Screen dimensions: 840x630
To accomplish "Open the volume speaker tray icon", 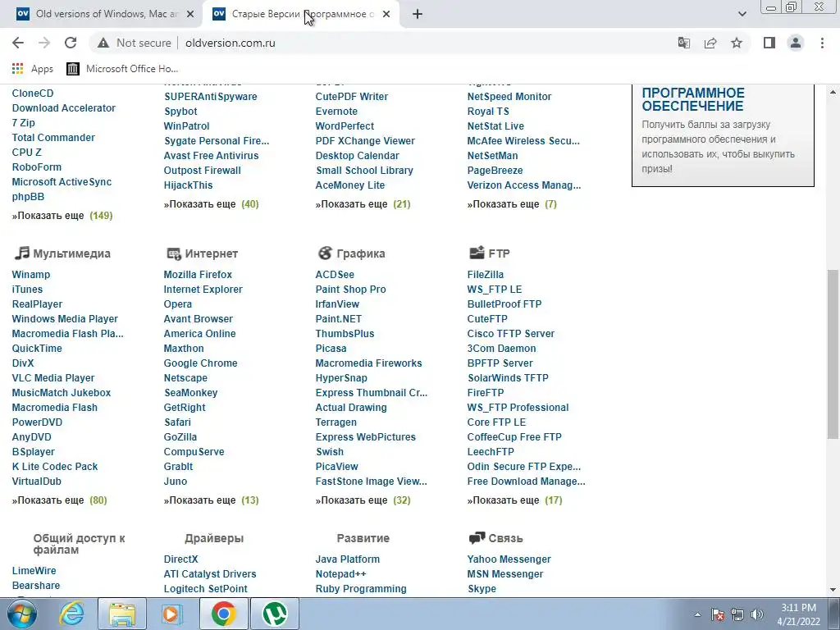I will [757, 614].
